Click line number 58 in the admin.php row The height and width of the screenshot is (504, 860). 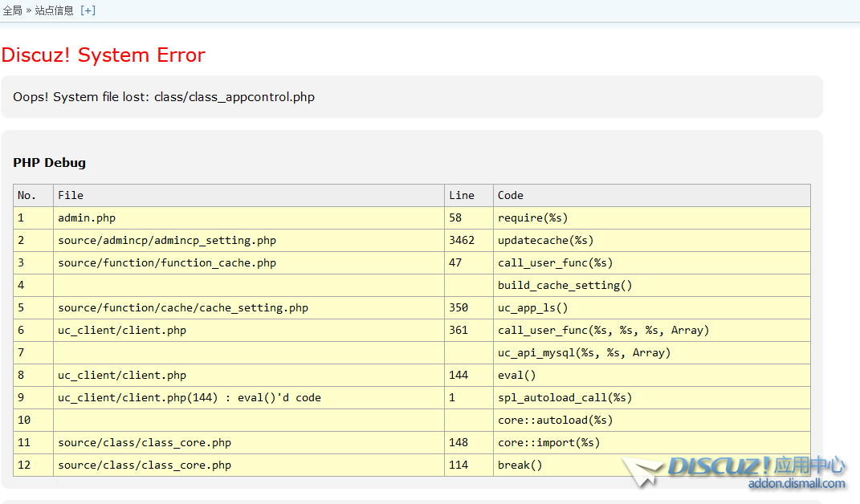[469, 217]
